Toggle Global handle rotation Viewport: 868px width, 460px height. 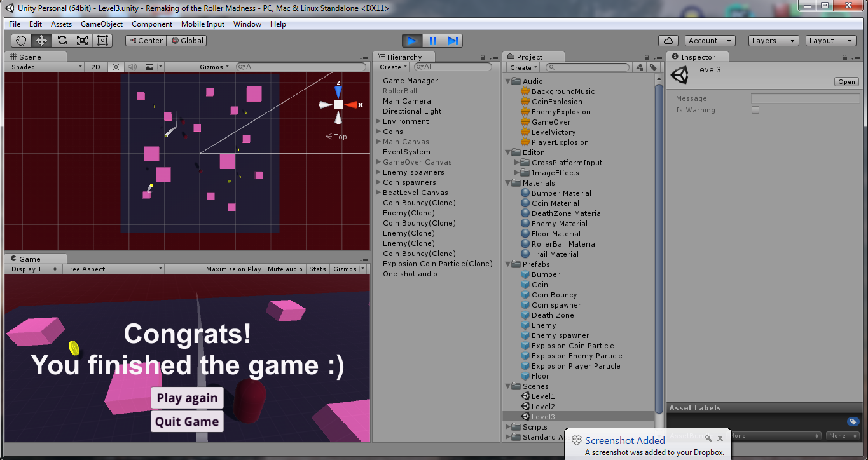point(186,41)
